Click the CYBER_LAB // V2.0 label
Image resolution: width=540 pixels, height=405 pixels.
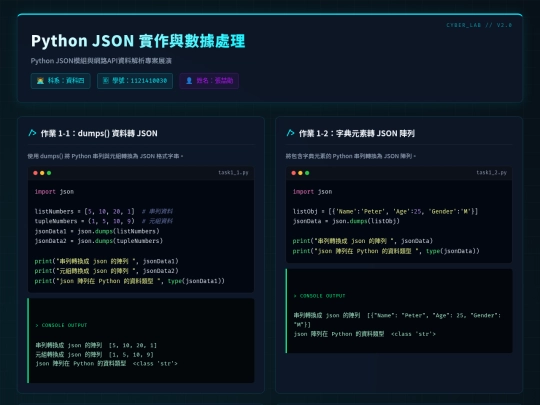click(x=479, y=25)
